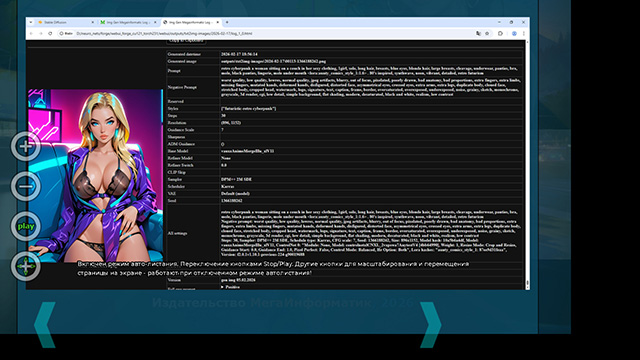Click the Generated datetime value
This screenshot has width=640, height=360.
239,54
